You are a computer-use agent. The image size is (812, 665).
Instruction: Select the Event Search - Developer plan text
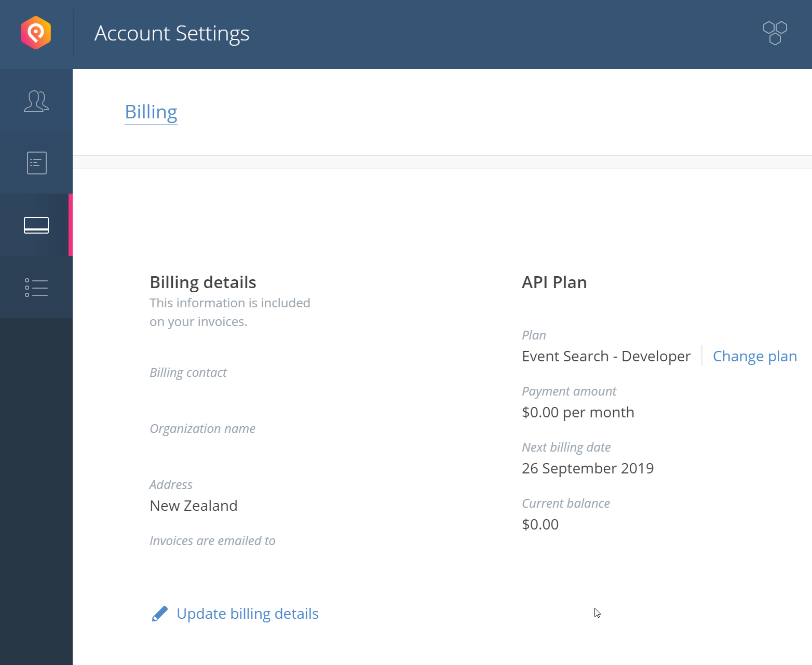tap(606, 356)
